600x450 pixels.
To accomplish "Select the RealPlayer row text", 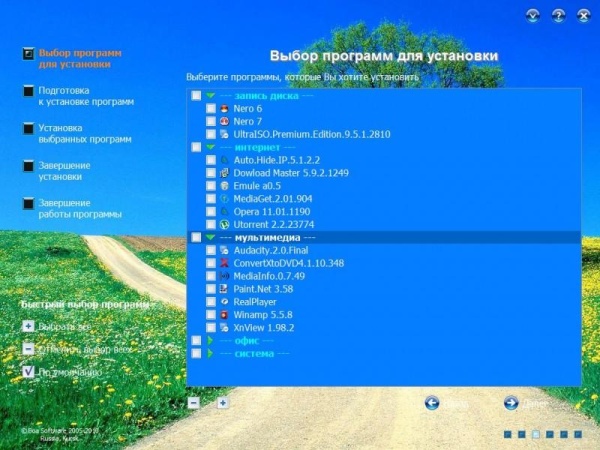I will point(255,302).
